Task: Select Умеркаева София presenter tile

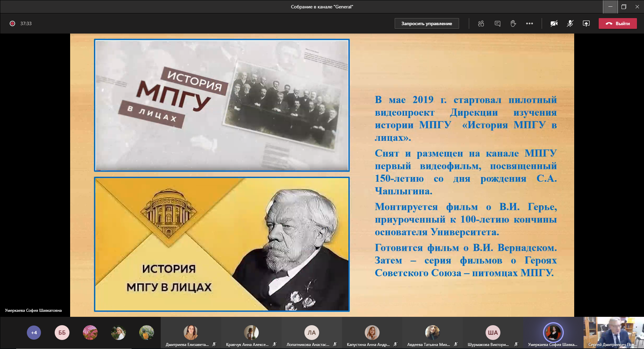Action: point(553,333)
